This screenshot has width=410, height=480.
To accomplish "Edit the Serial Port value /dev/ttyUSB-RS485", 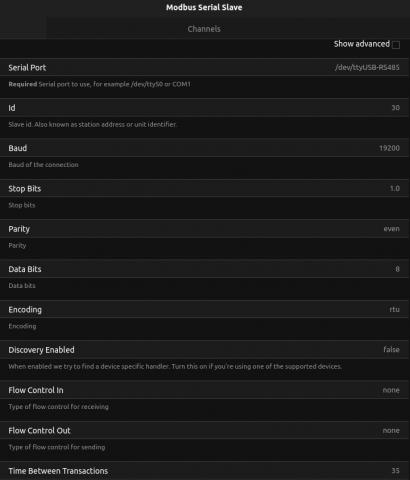I will click(x=367, y=68).
